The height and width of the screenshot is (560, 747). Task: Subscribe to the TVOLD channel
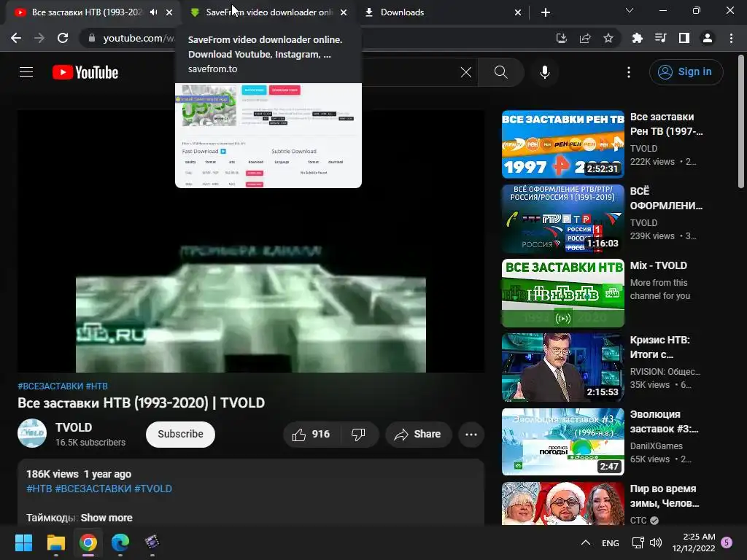(x=181, y=435)
